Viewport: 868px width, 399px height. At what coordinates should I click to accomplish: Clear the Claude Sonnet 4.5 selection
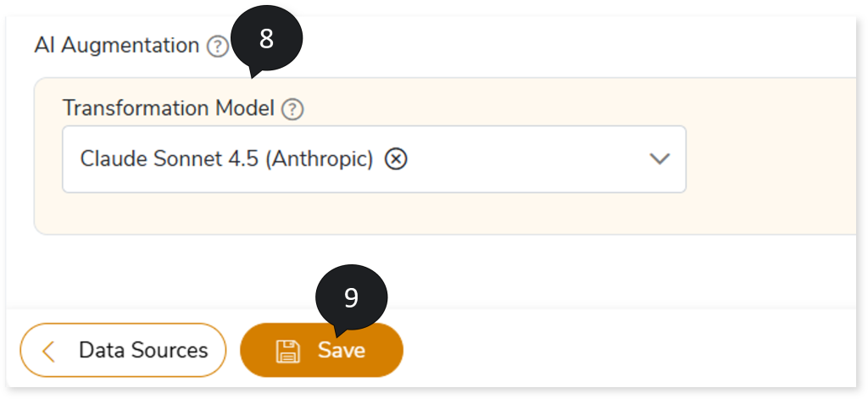click(396, 159)
